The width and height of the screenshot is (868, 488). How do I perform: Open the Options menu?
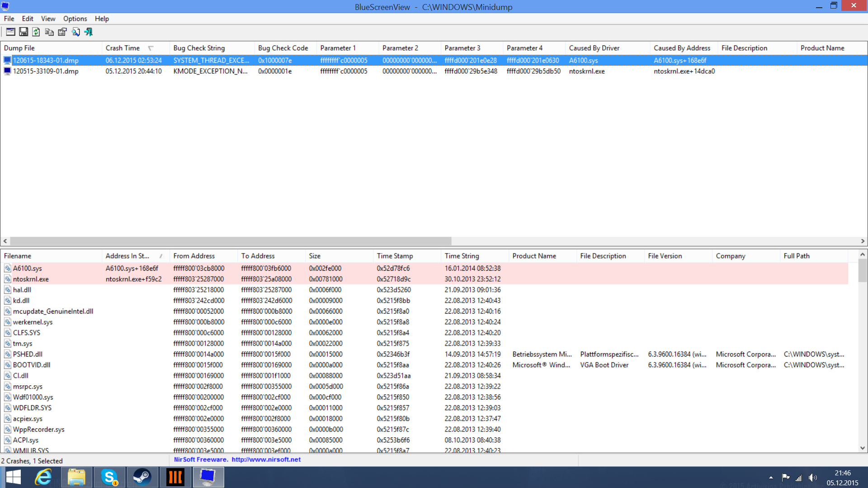point(75,19)
